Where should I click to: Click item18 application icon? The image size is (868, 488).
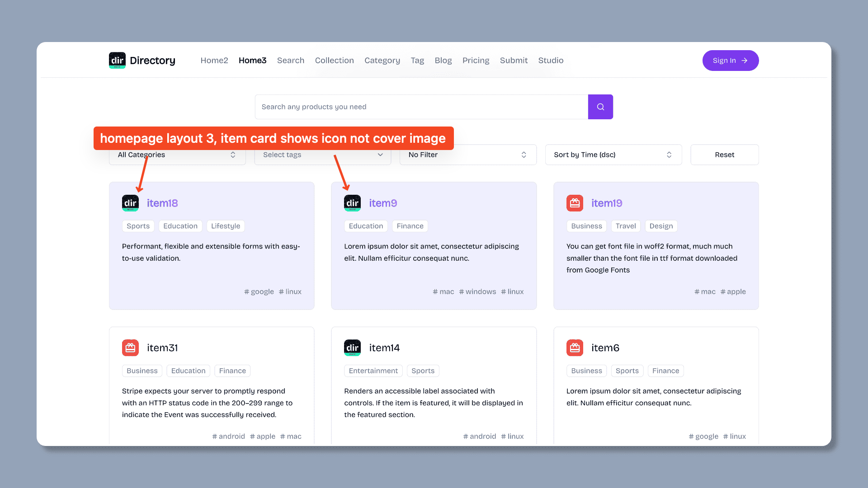tap(131, 202)
